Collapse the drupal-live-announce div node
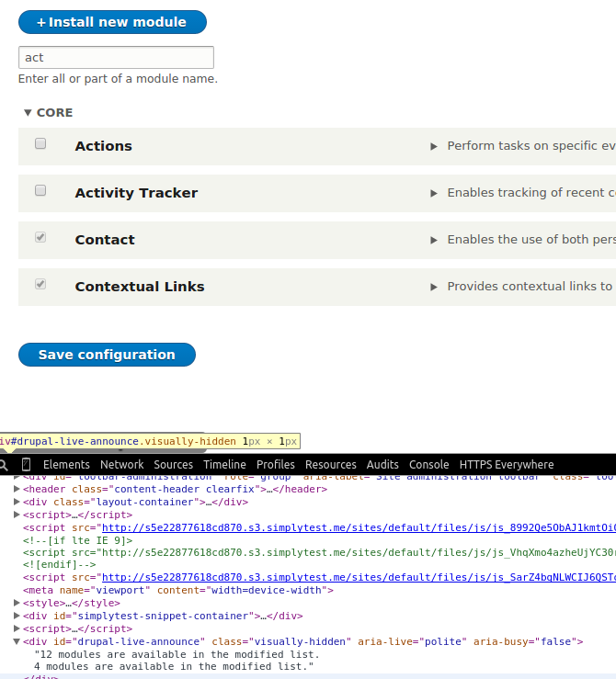 [x=17, y=641]
